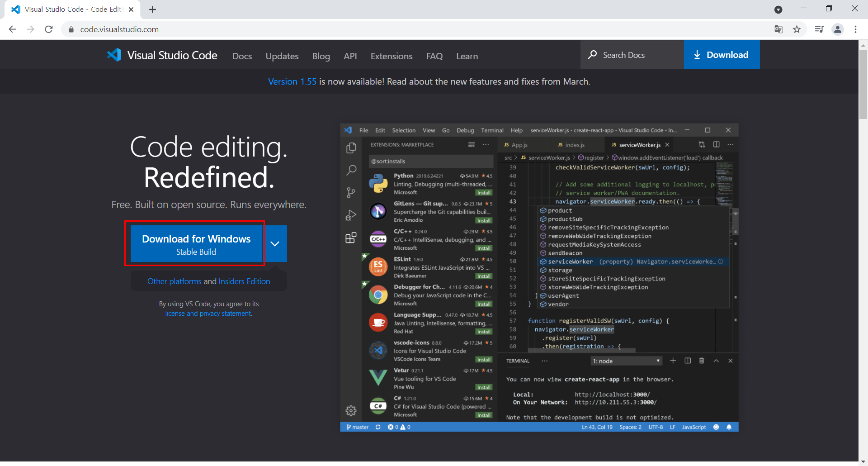Screen dimensions: 868x466
Task: Select the serviceWorker.js tab in preview
Action: click(639, 145)
